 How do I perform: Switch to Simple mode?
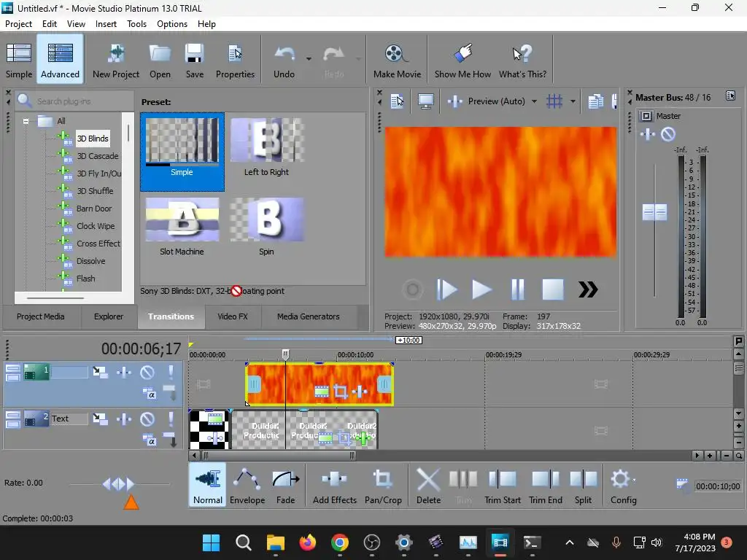(x=19, y=61)
